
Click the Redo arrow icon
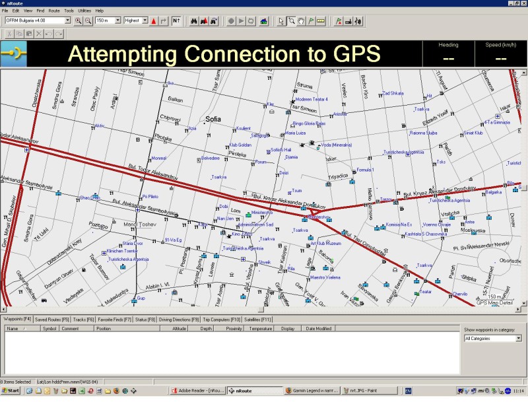(59, 34)
